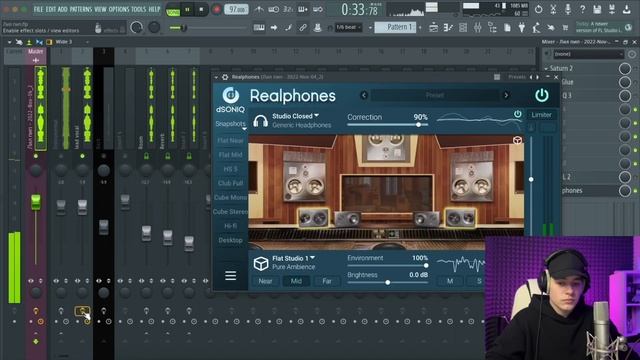The width and height of the screenshot is (640, 360).
Task: Click the news globe icon
Action: click(x=629, y=27)
